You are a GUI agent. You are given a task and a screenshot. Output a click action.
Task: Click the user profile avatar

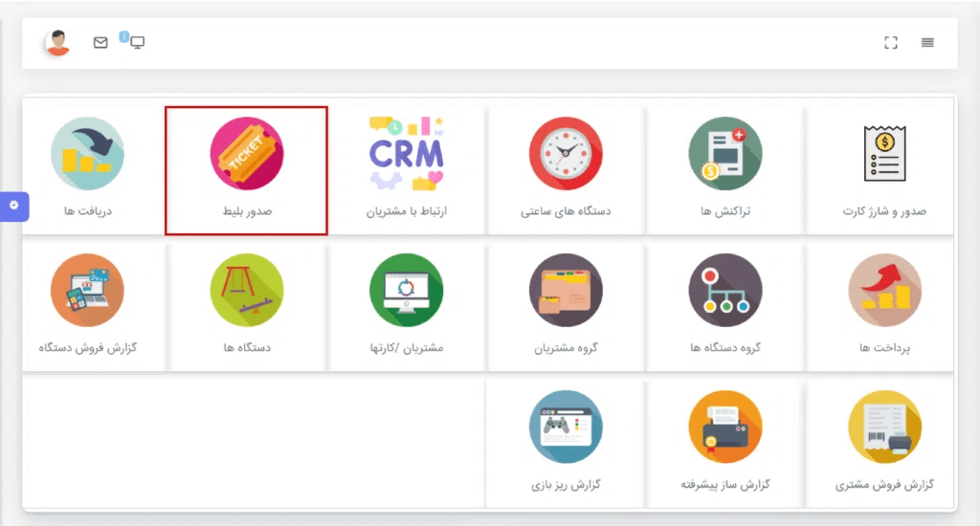pyautogui.click(x=58, y=43)
